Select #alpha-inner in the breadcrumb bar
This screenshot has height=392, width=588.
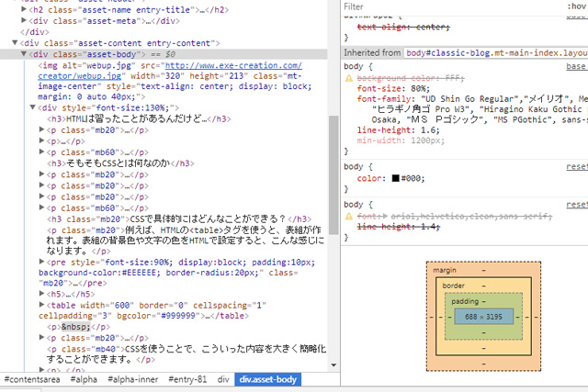pos(132,379)
